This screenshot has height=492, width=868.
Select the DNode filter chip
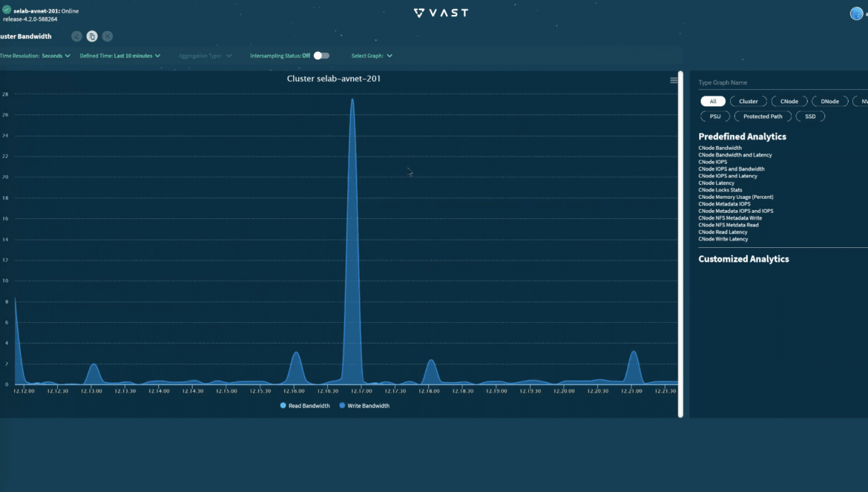pyautogui.click(x=830, y=101)
